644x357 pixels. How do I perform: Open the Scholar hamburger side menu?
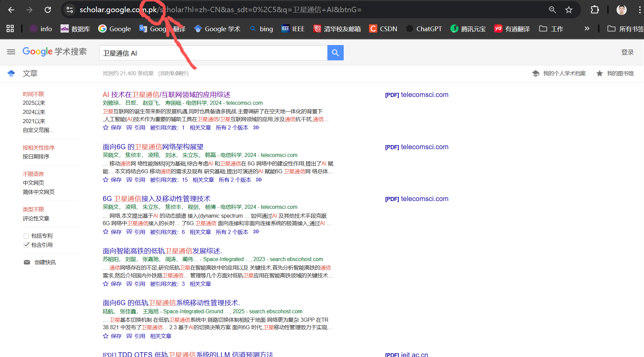point(11,52)
